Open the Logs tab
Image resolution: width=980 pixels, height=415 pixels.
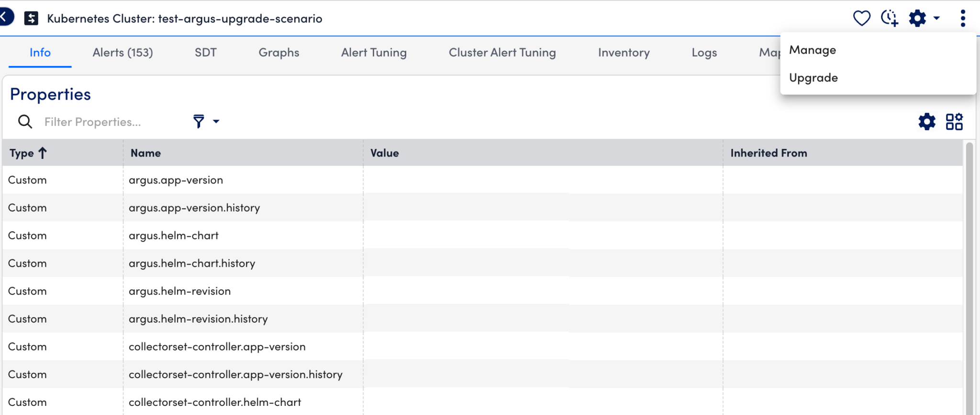tap(704, 53)
